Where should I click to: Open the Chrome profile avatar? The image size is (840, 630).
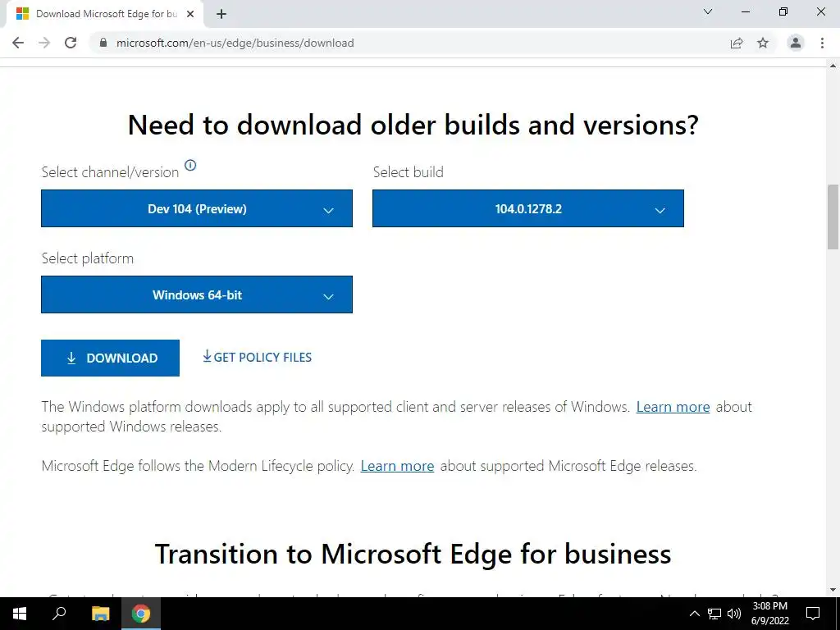796,43
